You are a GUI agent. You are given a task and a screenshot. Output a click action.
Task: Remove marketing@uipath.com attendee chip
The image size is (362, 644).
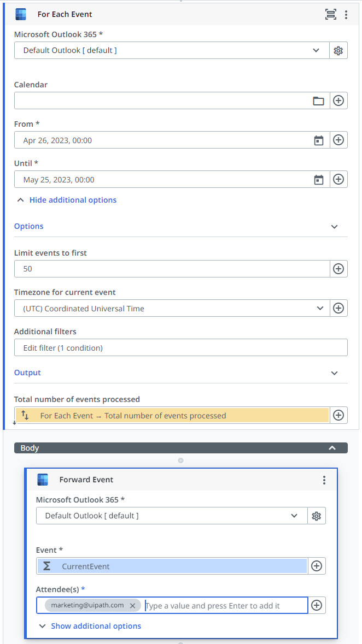coord(132,605)
